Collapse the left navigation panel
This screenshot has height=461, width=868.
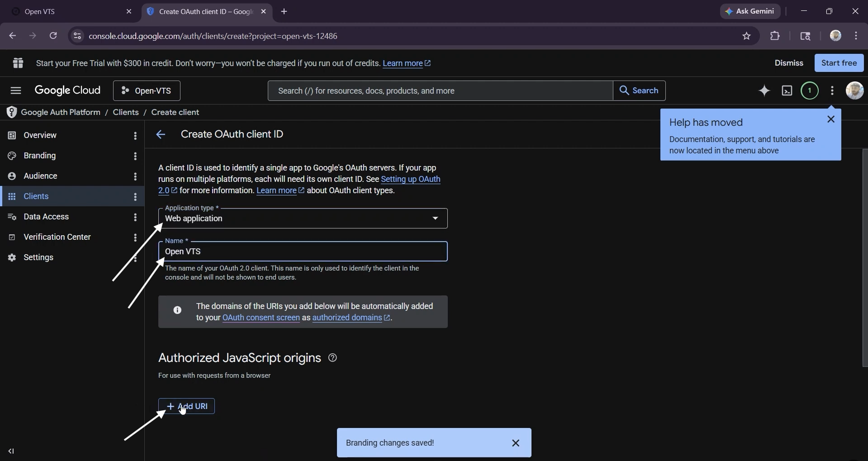point(11,451)
